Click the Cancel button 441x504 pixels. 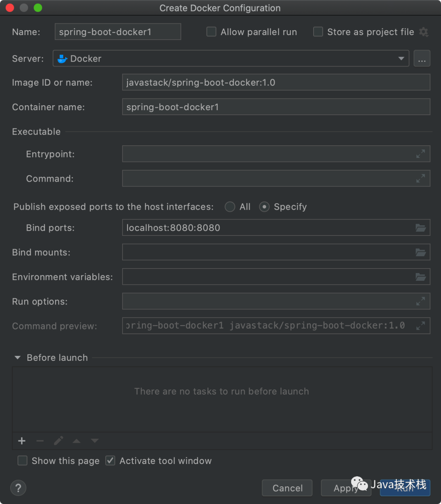[287, 488]
